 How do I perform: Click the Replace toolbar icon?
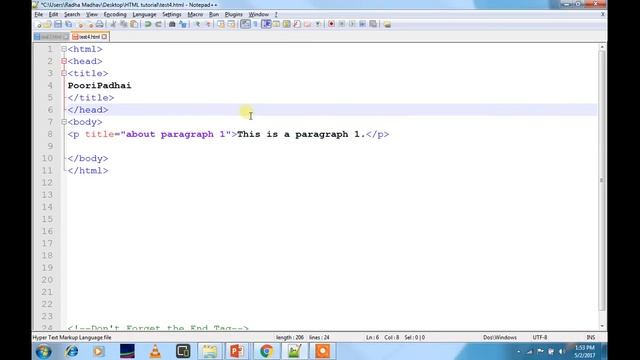pyautogui.click(x=182, y=24)
